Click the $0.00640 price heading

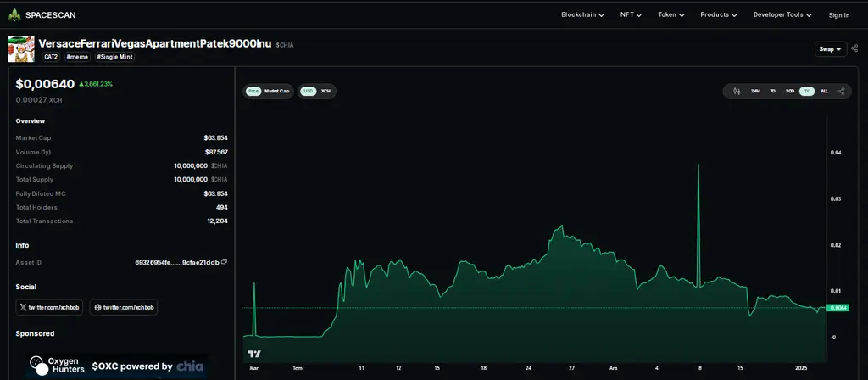pyautogui.click(x=45, y=84)
